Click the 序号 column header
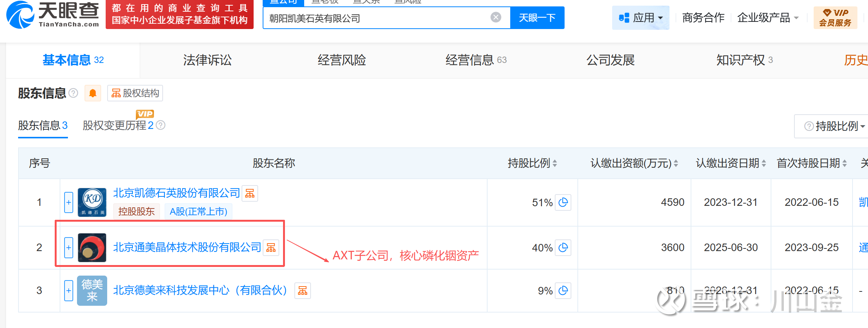Viewport: 868px width, 328px height. click(40, 163)
